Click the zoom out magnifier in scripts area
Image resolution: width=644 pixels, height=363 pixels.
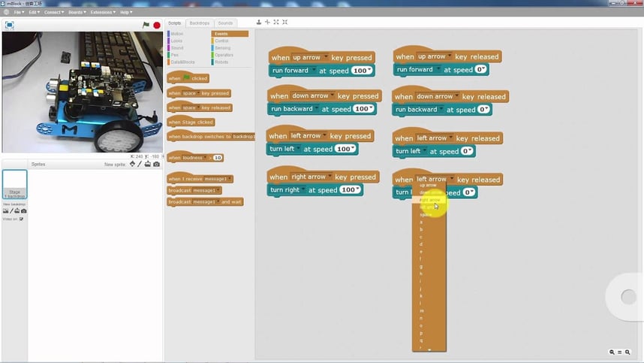coord(612,352)
